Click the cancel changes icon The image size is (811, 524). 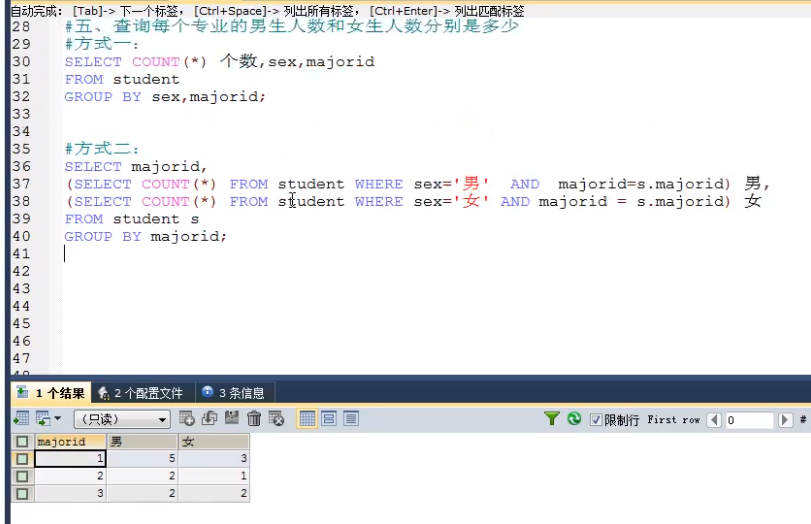click(x=277, y=418)
